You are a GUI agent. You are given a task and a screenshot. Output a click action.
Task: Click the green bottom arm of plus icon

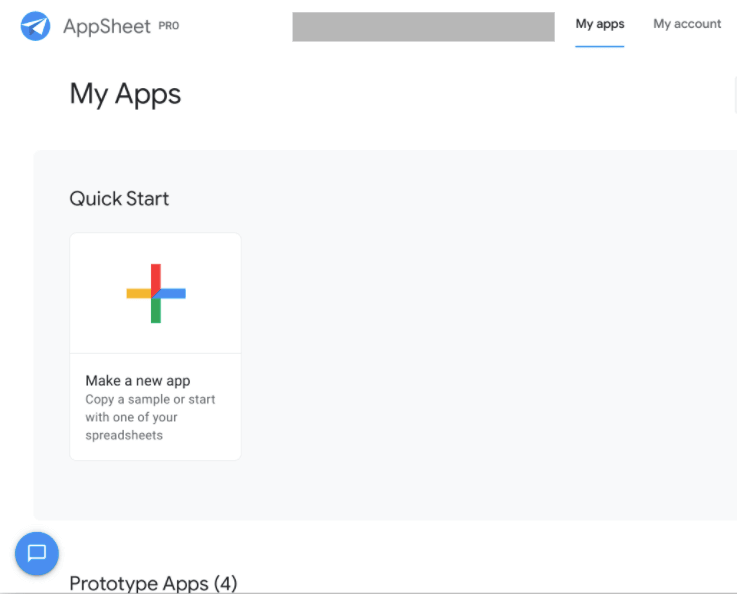point(156,311)
